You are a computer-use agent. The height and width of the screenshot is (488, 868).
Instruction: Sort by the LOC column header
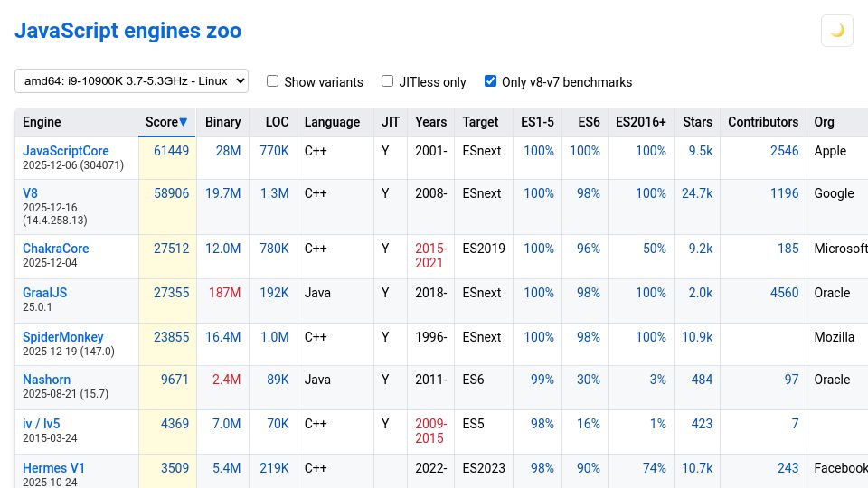click(x=273, y=122)
